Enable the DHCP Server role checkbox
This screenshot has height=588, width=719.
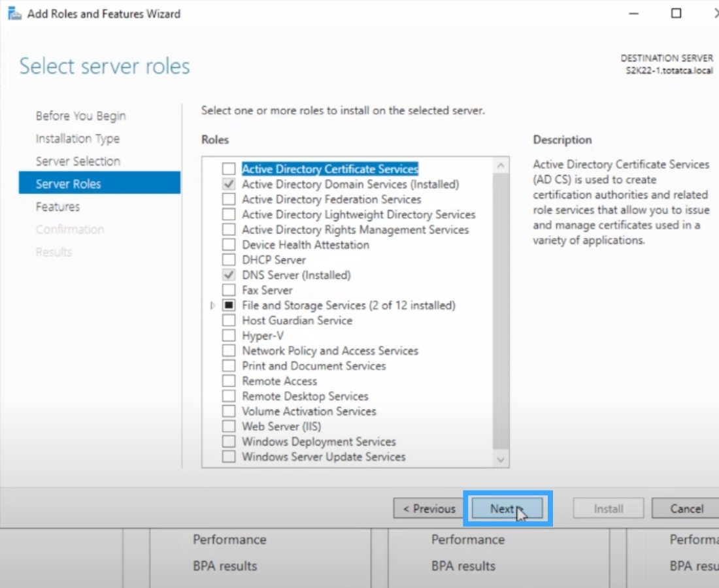[x=229, y=260]
